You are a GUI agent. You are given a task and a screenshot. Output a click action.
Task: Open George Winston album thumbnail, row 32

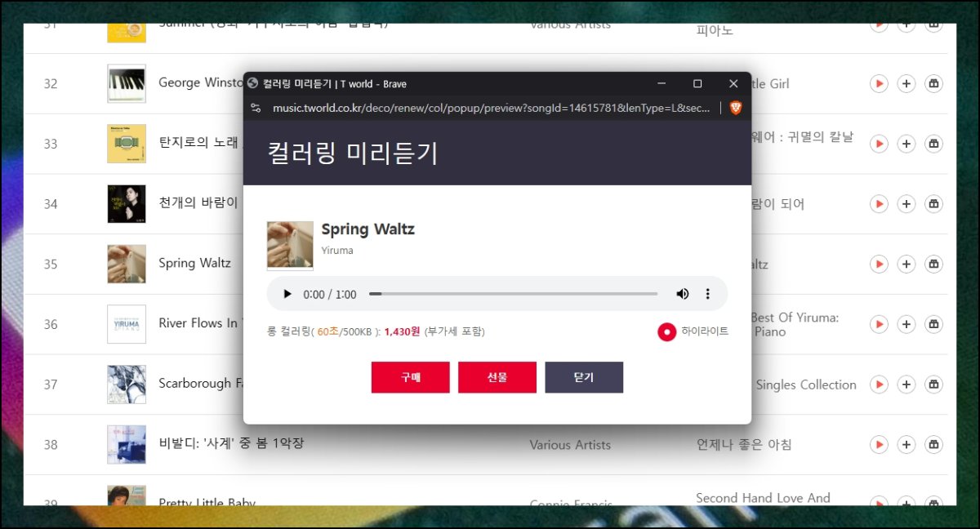click(x=127, y=83)
